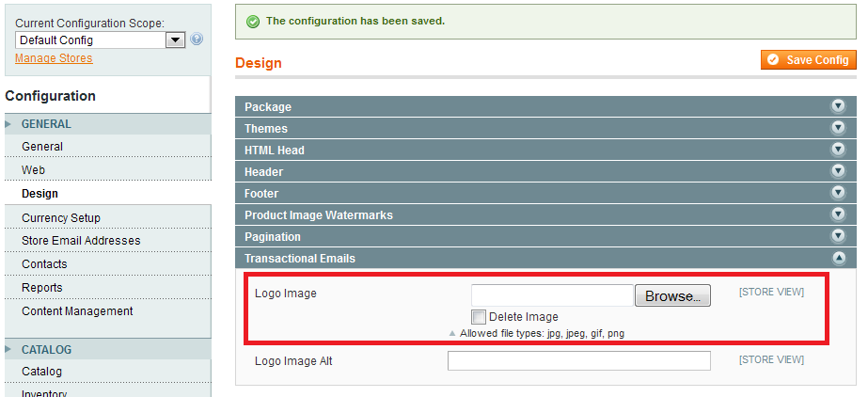
Task: Click the scope help question mark icon
Action: click(x=196, y=39)
